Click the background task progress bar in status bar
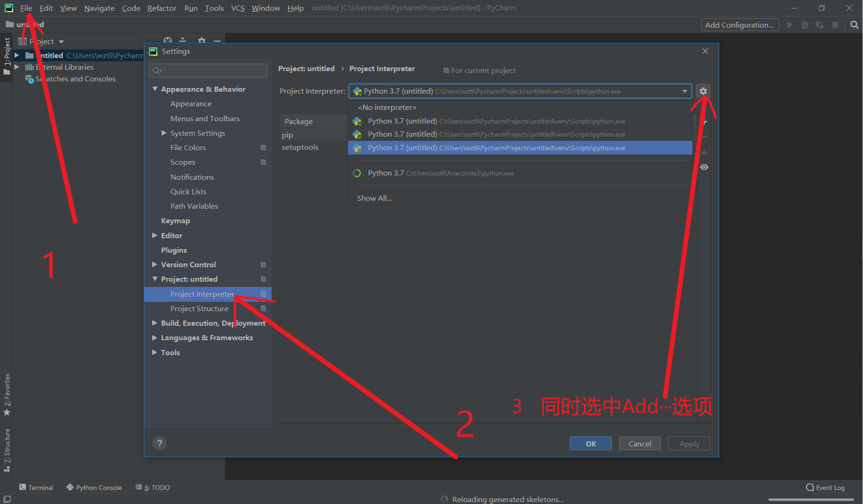Screen dimensions: 863x504 click(811, 500)
